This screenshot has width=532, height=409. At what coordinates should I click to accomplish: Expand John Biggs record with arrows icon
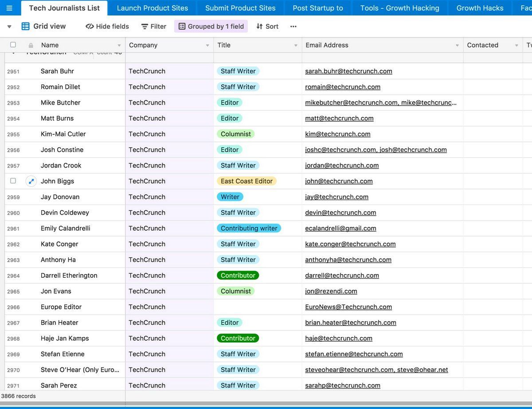[31, 181]
